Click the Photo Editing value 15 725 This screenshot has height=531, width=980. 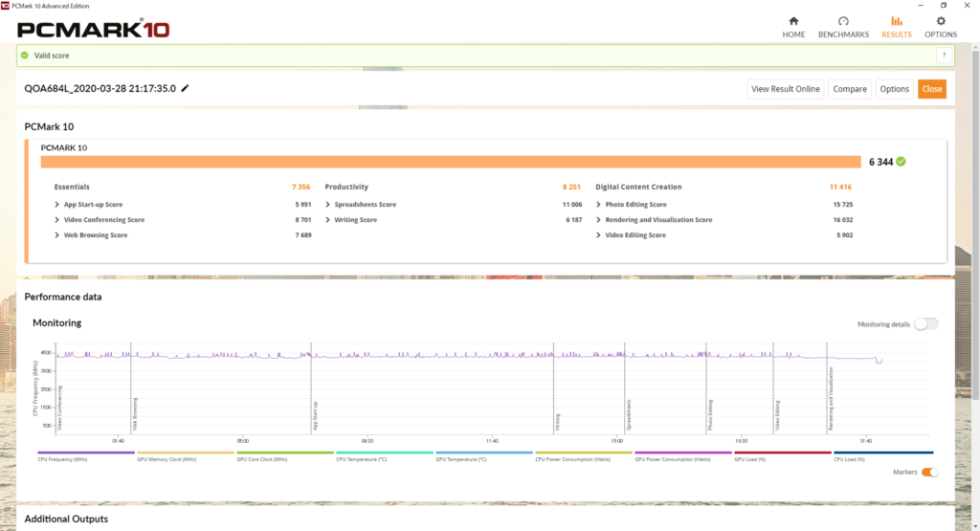point(842,205)
